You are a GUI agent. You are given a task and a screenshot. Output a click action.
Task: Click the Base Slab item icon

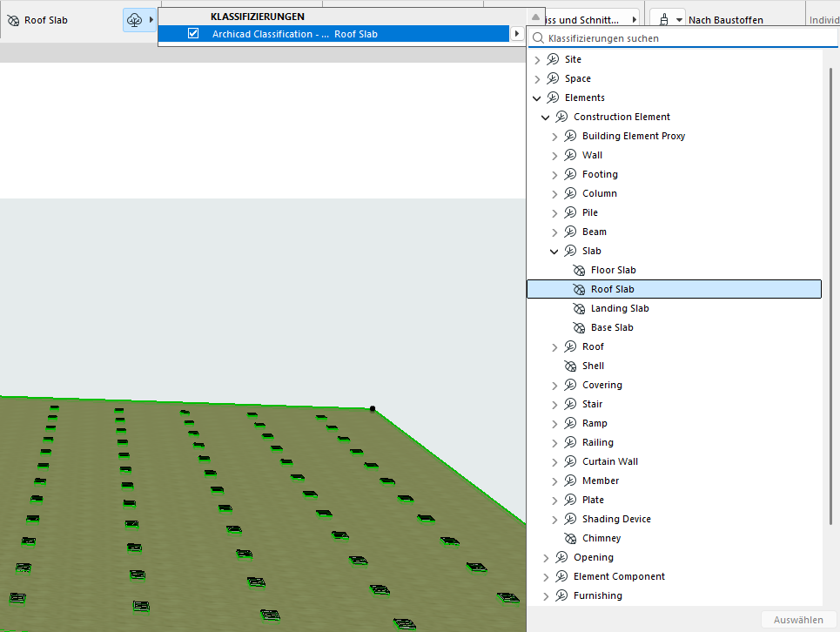click(579, 327)
